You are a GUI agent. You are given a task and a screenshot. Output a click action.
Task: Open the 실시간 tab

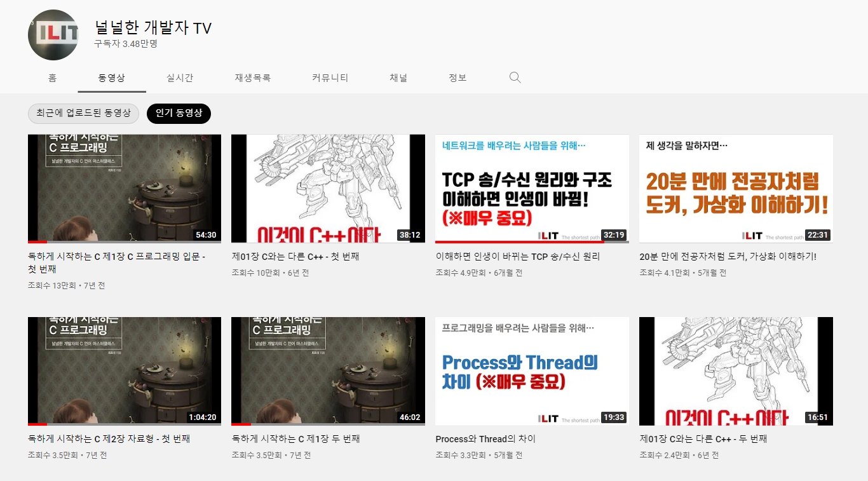click(x=180, y=78)
